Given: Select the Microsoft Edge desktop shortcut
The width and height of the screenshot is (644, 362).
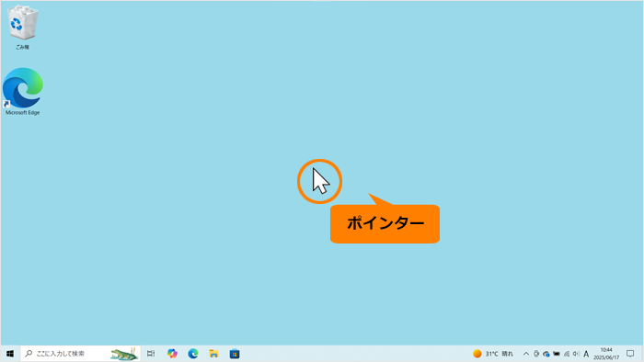Looking at the screenshot, I should [23, 92].
